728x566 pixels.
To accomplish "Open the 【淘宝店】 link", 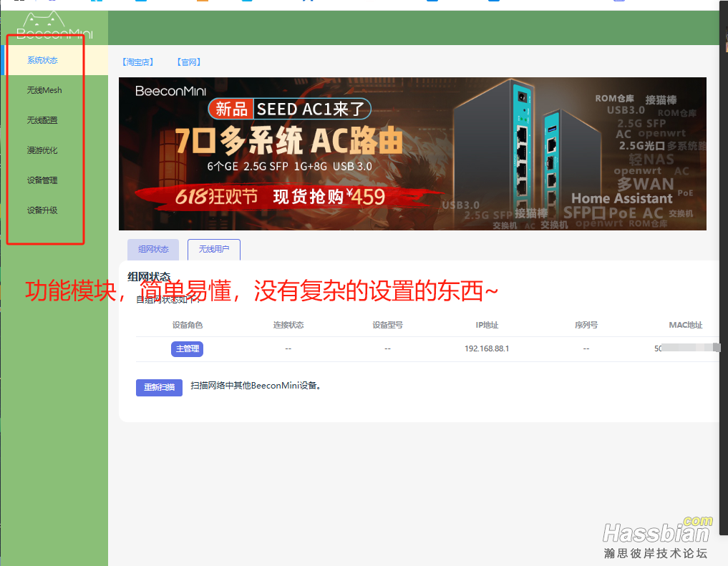I will 138,62.
